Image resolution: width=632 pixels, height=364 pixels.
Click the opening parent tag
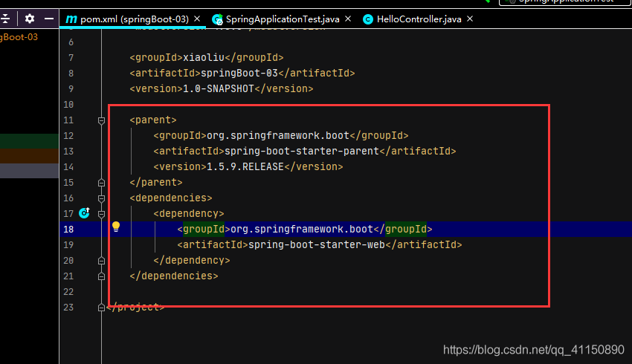[x=153, y=120]
